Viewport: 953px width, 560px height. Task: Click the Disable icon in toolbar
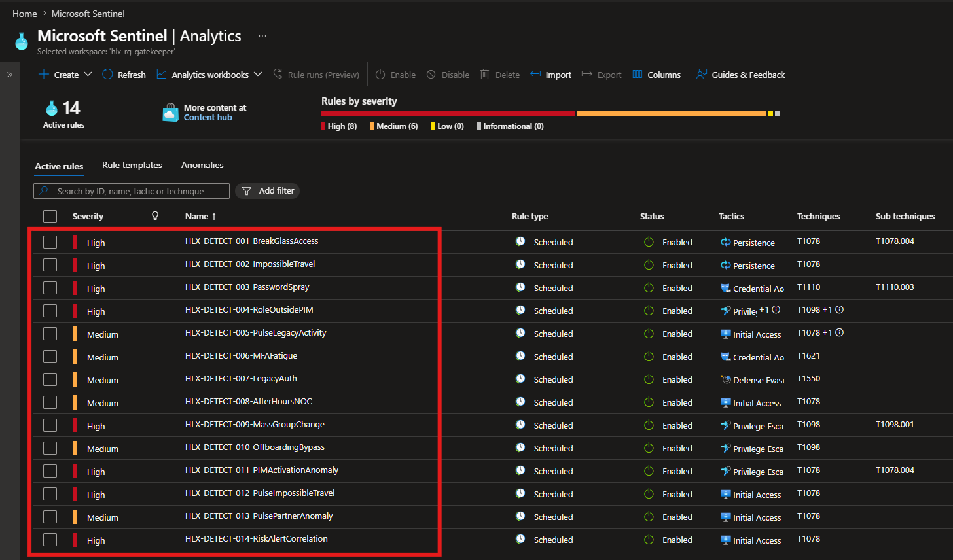tap(431, 75)
